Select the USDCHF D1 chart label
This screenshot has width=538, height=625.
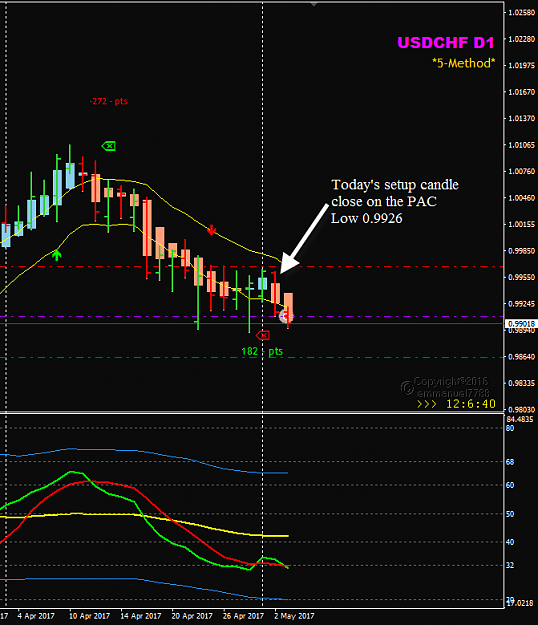(446, 42)
